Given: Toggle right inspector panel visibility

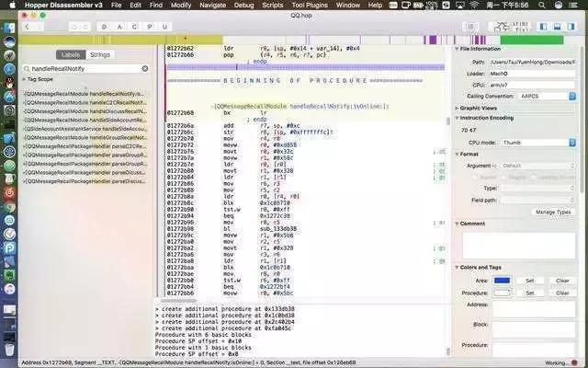Looking at the screenshot, I should click(x=571, y=27).
